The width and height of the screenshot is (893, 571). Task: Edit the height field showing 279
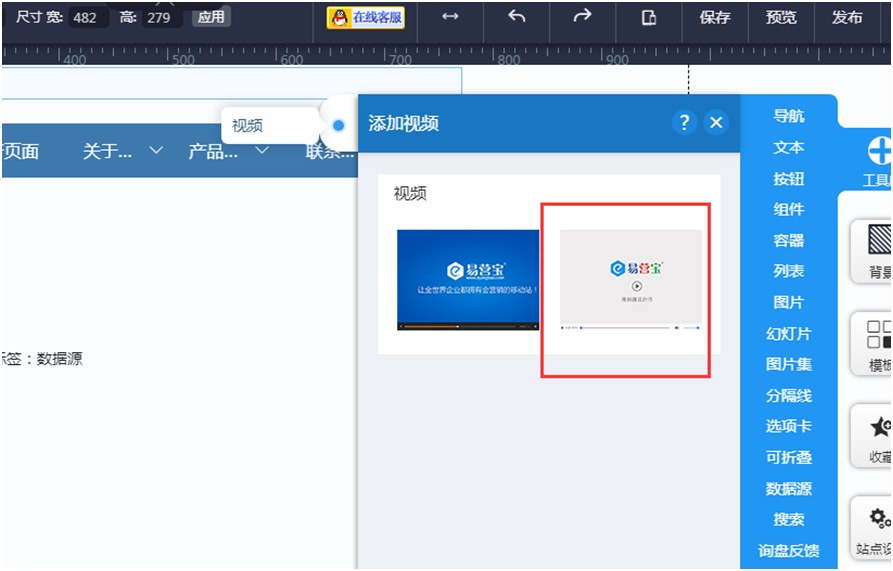point(162,18)
